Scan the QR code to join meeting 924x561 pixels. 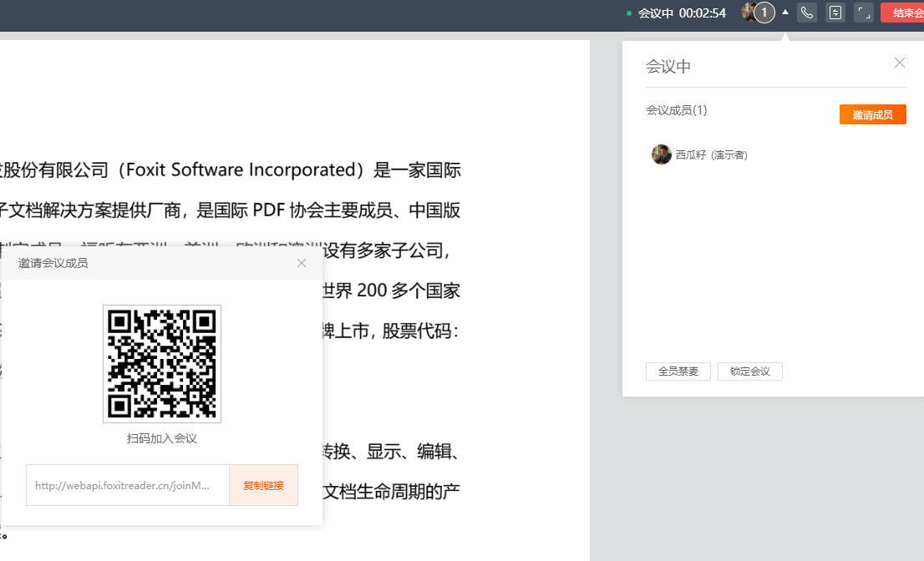pyautogui.click(x=161, y=364)
